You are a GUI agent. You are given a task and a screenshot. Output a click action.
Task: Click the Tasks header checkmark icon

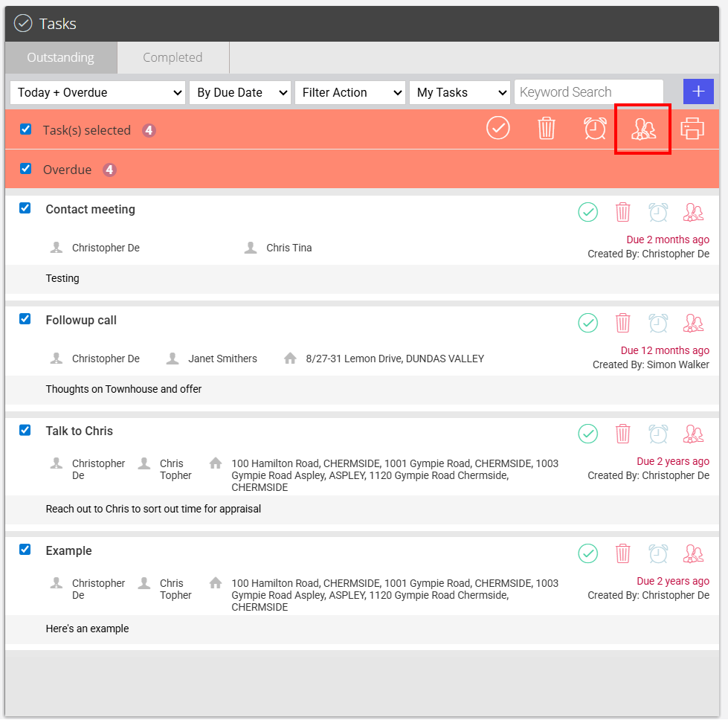[23, 23]
